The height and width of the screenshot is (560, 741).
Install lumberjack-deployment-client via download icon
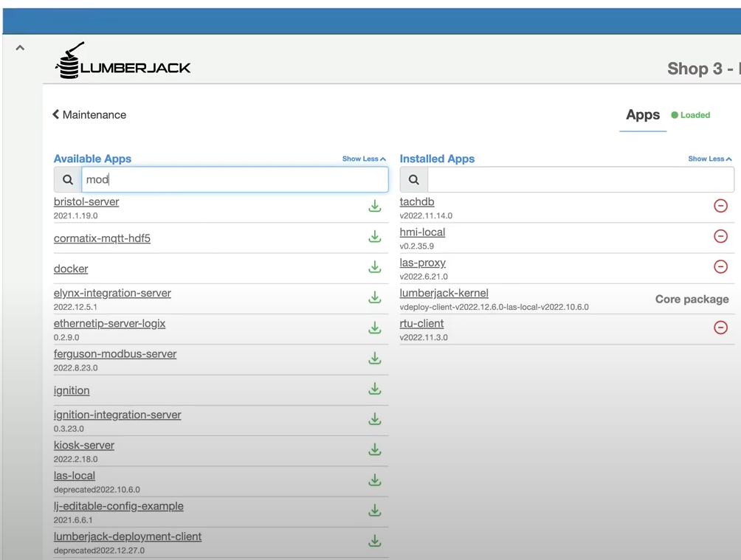click(375, 541)
